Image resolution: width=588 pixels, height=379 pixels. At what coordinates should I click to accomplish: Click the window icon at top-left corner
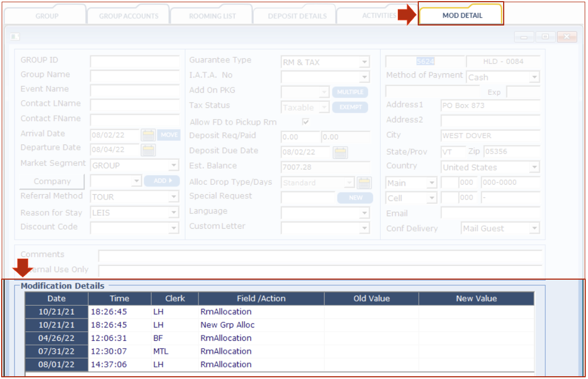click(15, 37)
